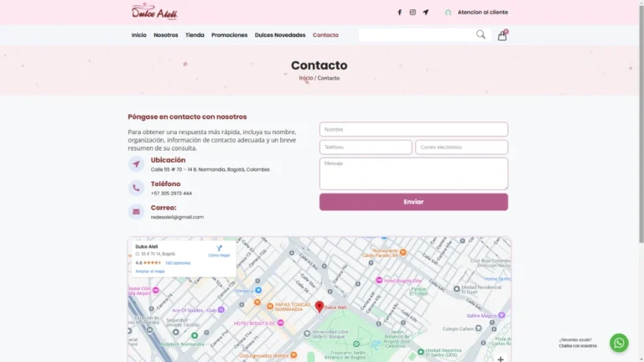Click the location arrow icon in header
The image size is (644, 362).
[425, 13]
